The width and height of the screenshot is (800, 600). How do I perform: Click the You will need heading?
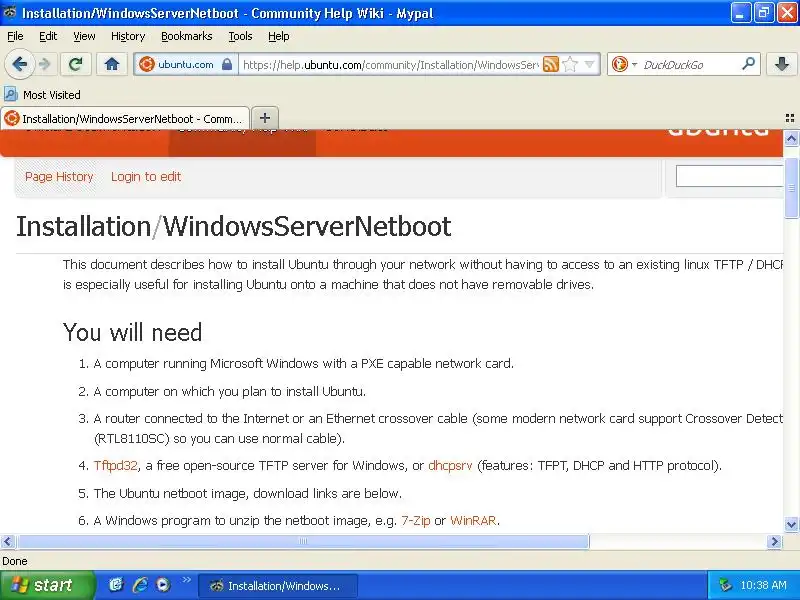tap(133, 332)
